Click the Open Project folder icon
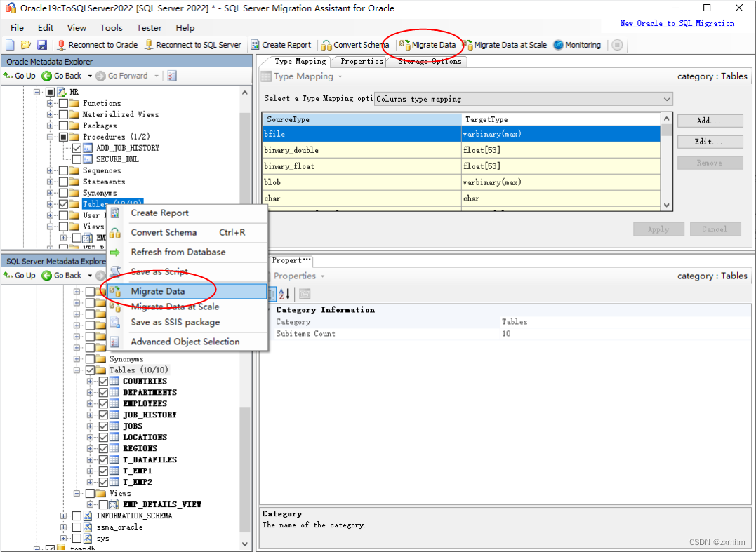 (x=26, y=45)
